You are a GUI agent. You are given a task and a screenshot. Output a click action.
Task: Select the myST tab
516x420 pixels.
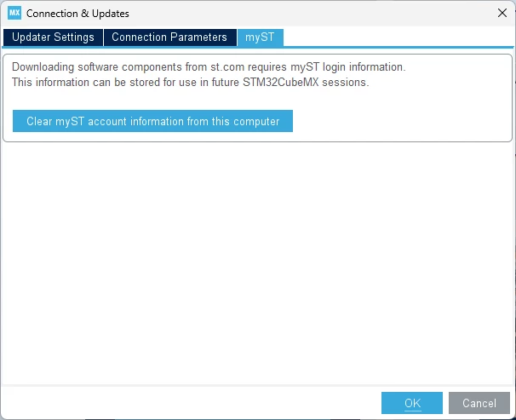[260, 37]
